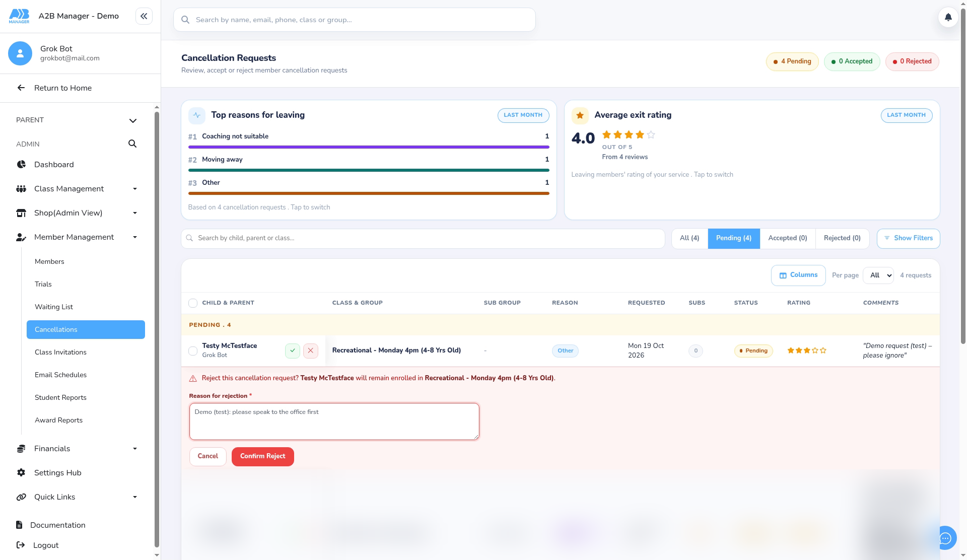Screen dimensions: 967x560
Task: Click the Documentation file icon
Action: click(x=19, y=525)
